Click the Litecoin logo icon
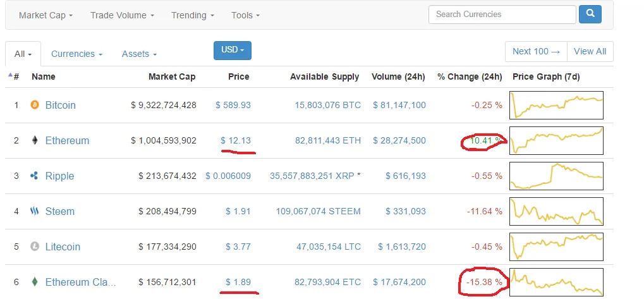The image size is (644, 299). click(35, 247)
